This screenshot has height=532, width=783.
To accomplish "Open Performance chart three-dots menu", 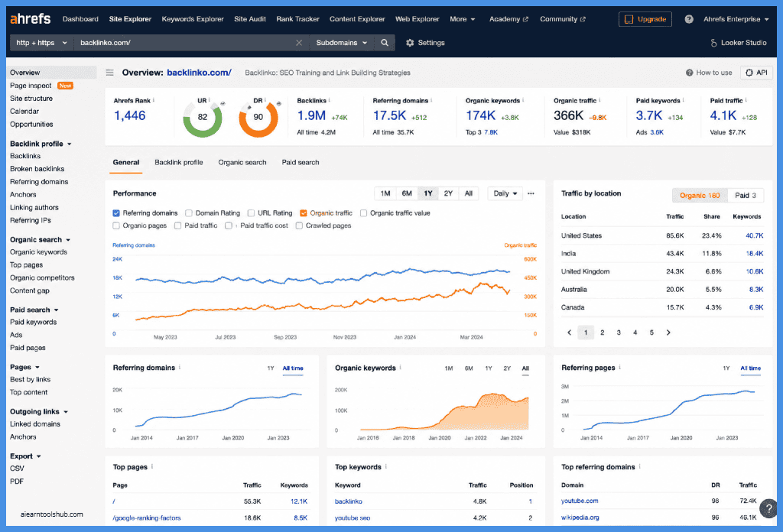I will (531, 193).
